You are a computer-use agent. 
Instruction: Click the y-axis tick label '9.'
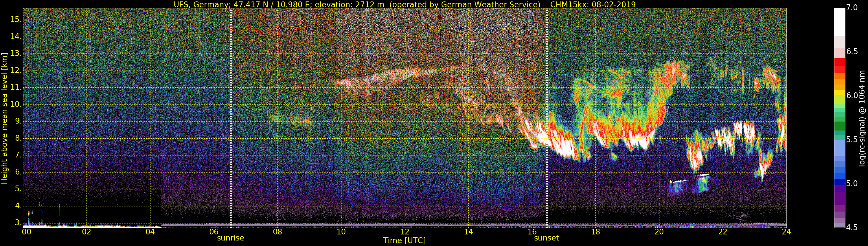pos(18,121)
